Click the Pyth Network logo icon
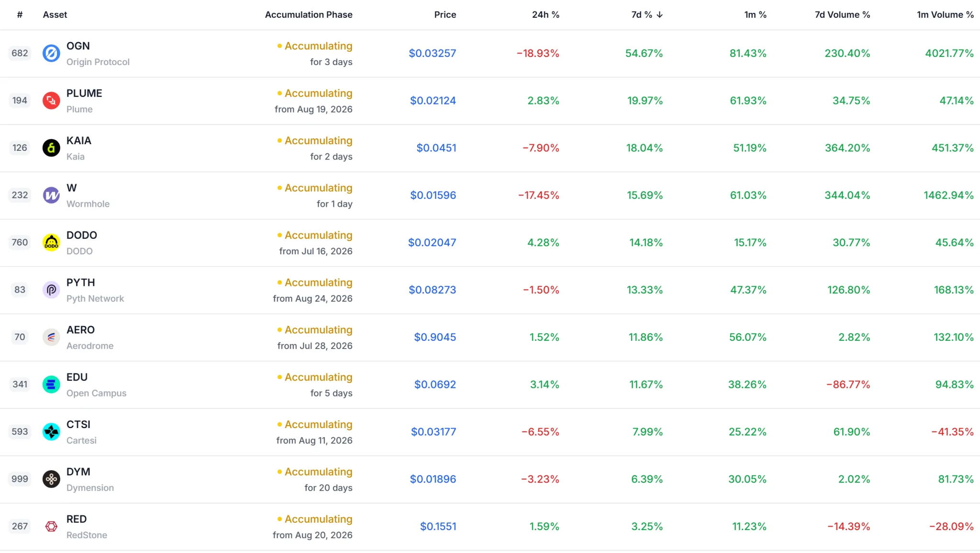Screen dimensions: 980x553 click(x=51, y=290)
